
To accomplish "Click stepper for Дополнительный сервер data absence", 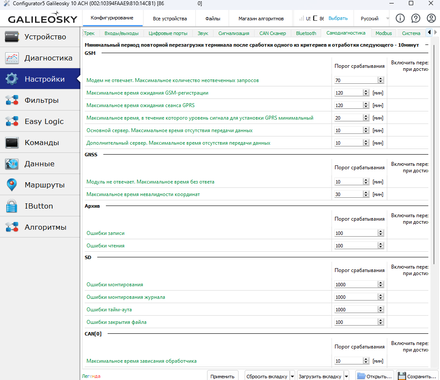I will click(x=366, y=143).
